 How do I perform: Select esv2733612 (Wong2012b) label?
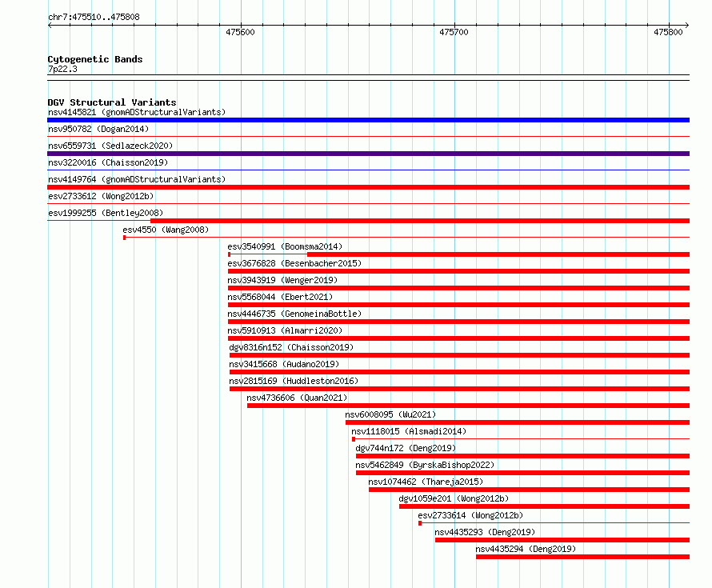click(101, 196)
